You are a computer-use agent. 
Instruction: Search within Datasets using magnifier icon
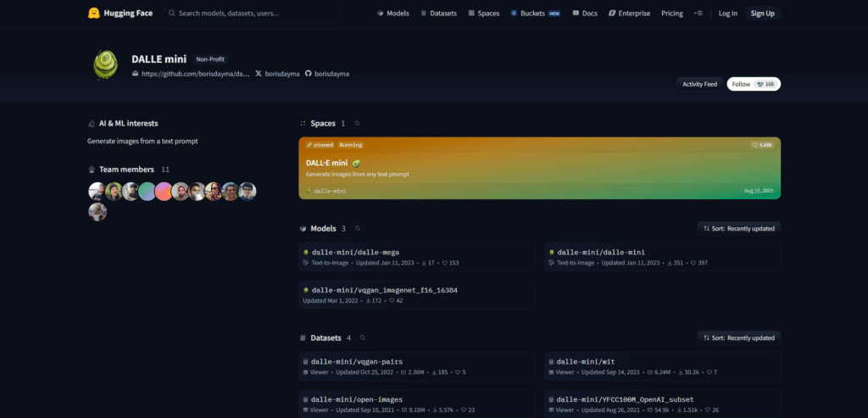click(363, 337)
